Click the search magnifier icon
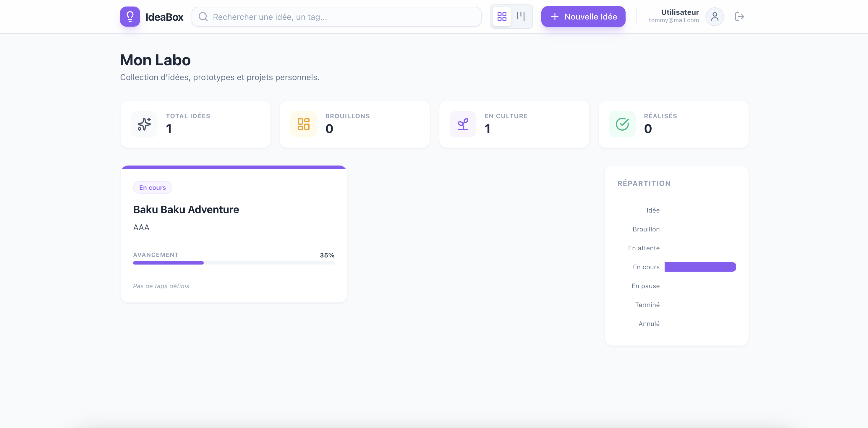 pyautogui.click(x=203, y=17)
